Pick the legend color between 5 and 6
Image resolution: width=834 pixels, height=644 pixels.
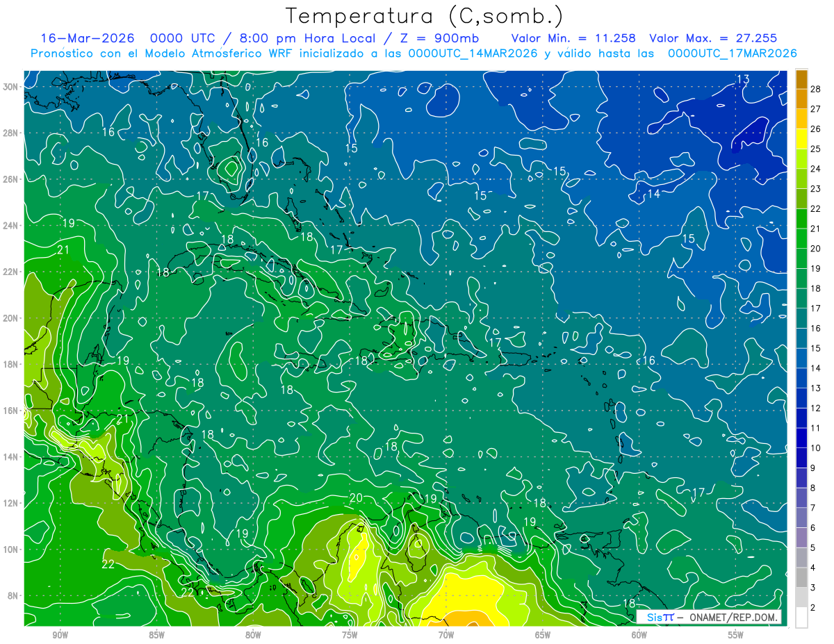coord(801,538)
